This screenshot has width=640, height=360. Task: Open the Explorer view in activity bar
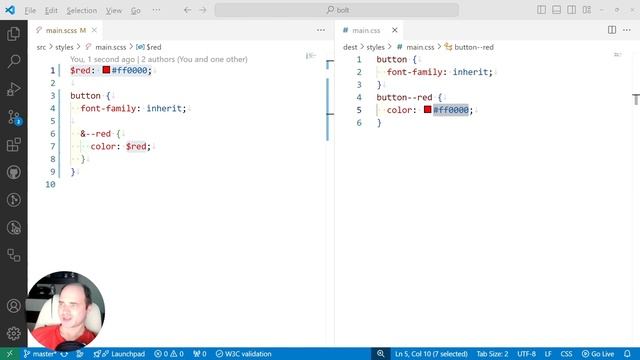(x=13, y=34)
